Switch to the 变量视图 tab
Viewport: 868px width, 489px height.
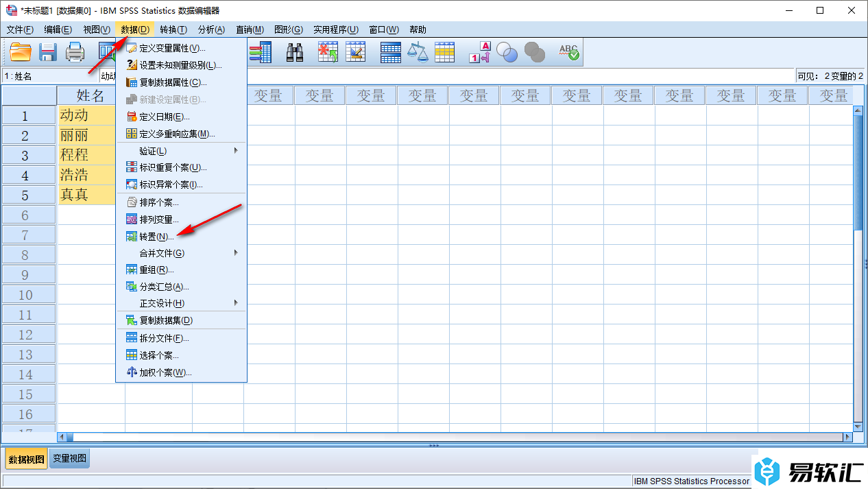click(70, 459)
